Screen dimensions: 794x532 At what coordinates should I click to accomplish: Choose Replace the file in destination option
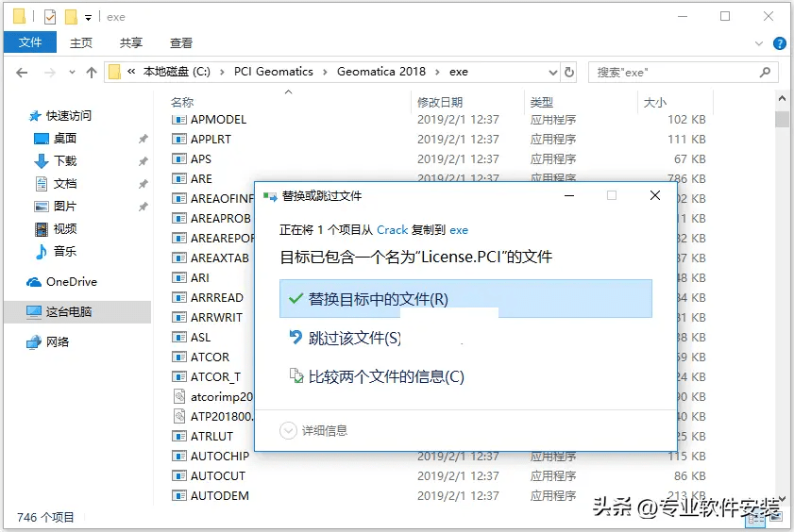pyautogui.click(x=465, y=299)
